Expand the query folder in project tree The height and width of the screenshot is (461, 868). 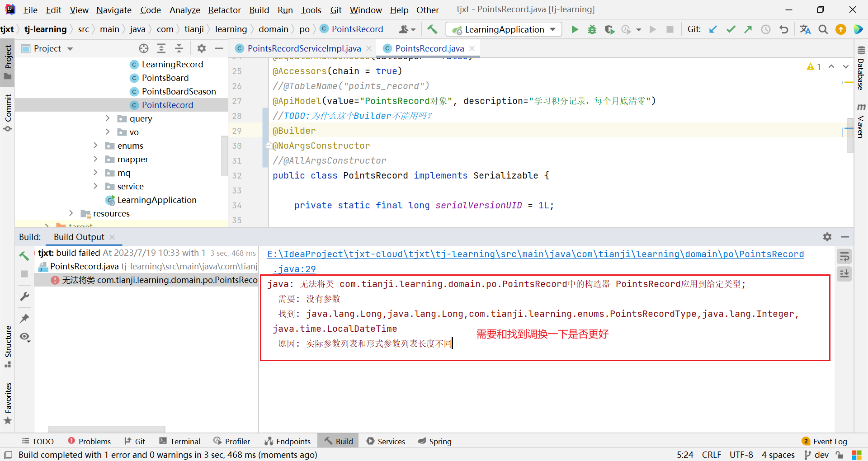point(108,118)
